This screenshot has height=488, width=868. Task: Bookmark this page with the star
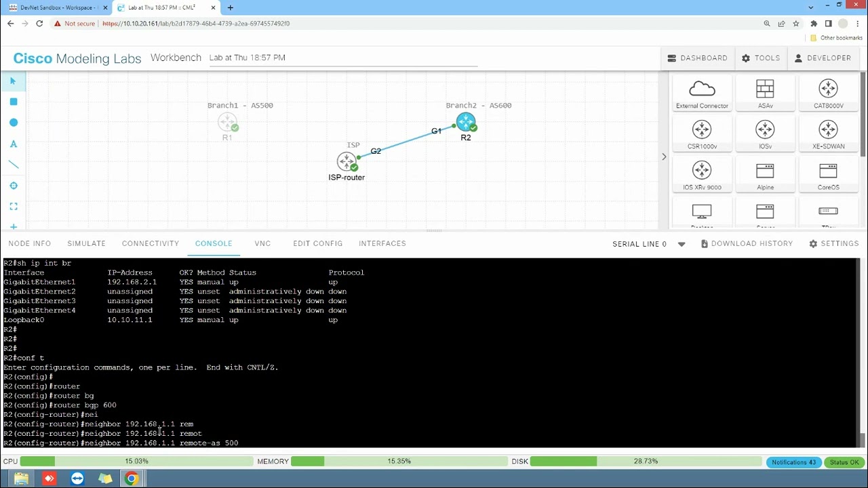pos(796,24)
